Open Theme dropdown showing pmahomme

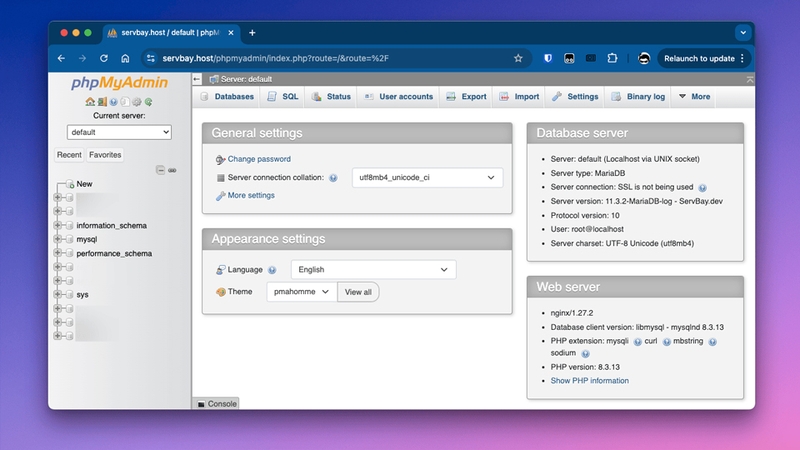point(302,292)
